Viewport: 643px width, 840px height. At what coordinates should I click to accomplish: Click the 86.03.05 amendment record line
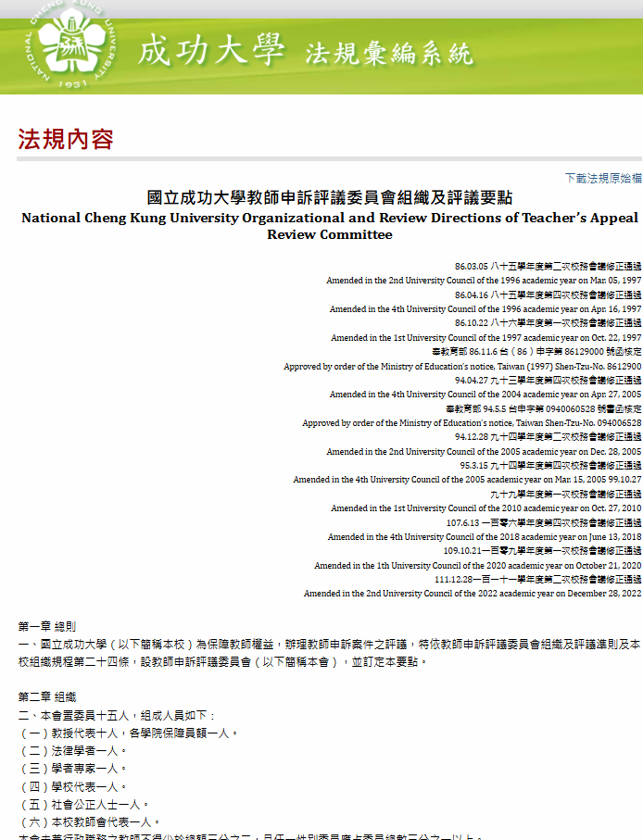coord(548,266)
